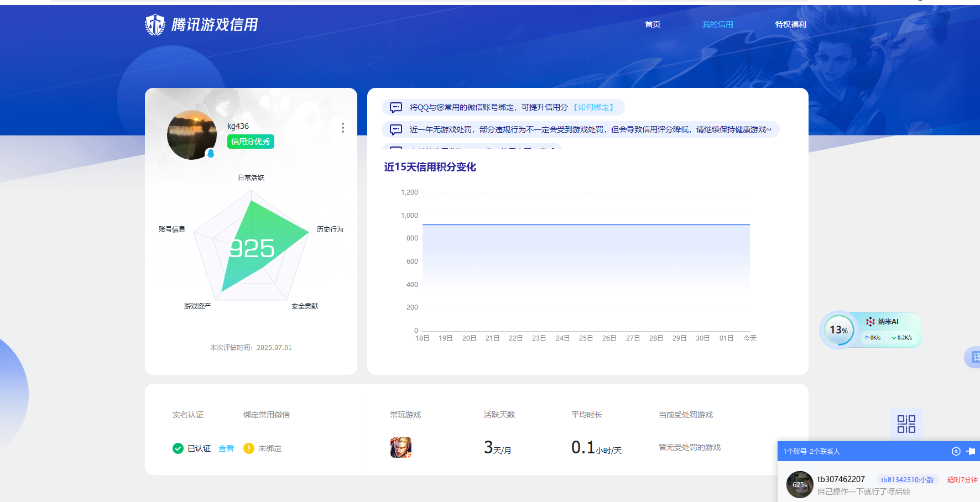Click the 账号信息 radar label

[172, 229]
